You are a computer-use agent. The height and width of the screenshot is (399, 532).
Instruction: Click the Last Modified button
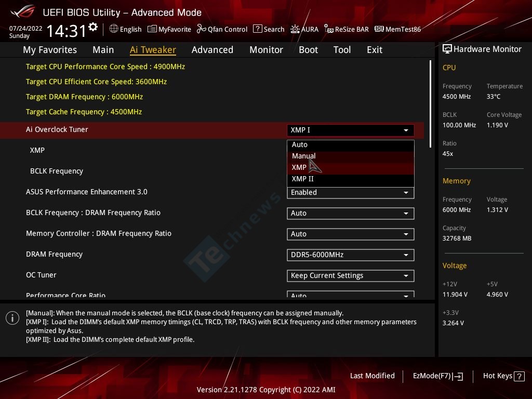tap(372, 376)
